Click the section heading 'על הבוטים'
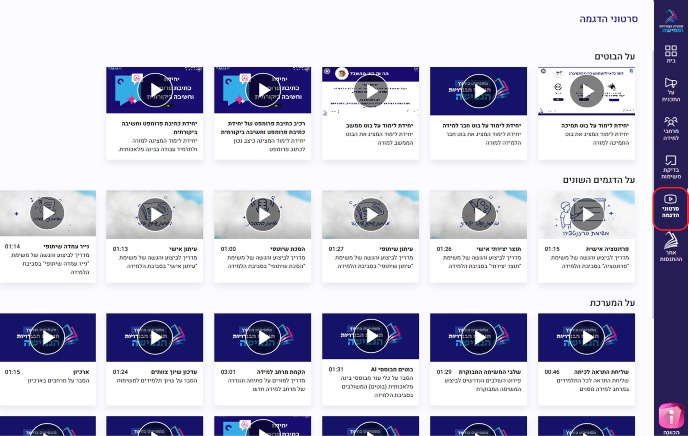The height and width of the screenshot is (436, 689). click(x=614, y=56)
